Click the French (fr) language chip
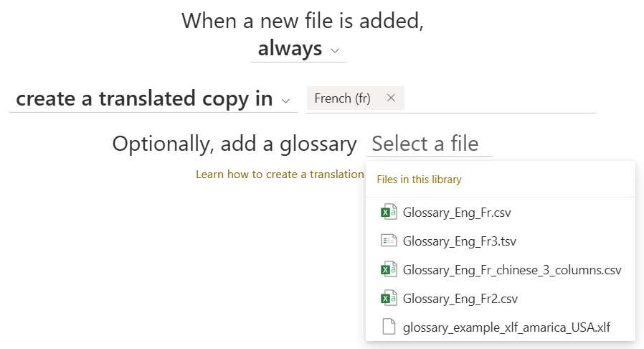This screenshot has width=644, height=349. click(342, 98)
